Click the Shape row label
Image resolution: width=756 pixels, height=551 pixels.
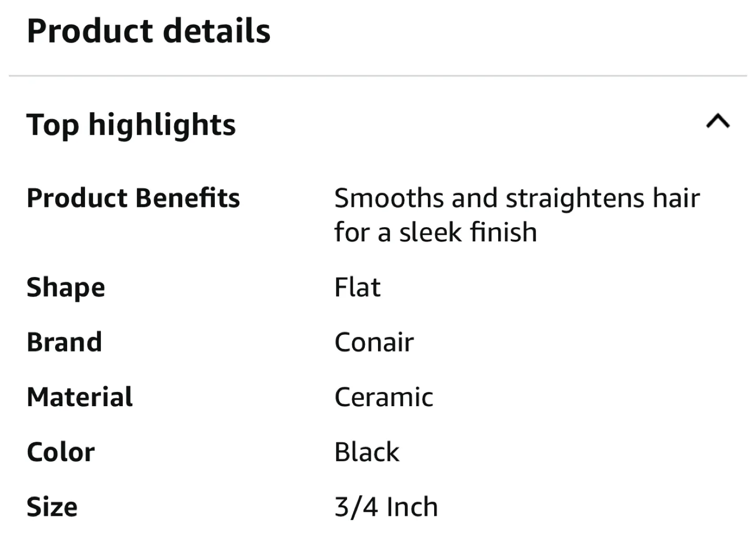click(x=66, y=288)
